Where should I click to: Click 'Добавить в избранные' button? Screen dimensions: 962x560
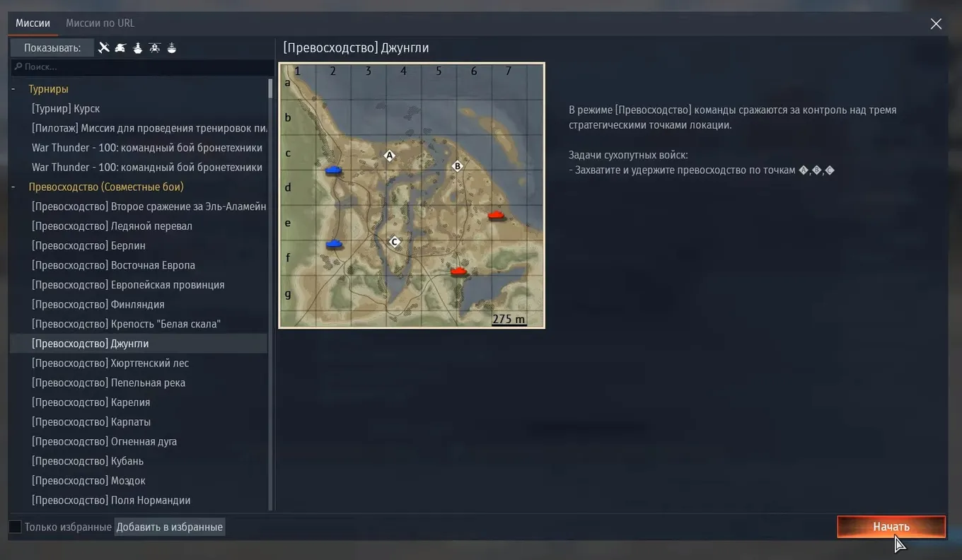coord(170,527)
